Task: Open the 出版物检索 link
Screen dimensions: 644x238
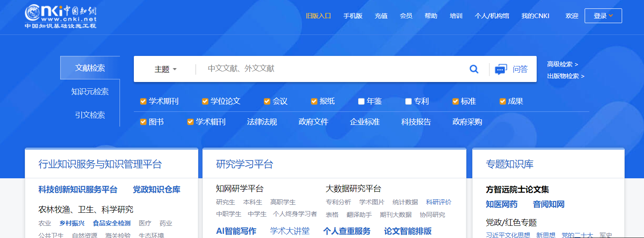Action: (566, 76)
